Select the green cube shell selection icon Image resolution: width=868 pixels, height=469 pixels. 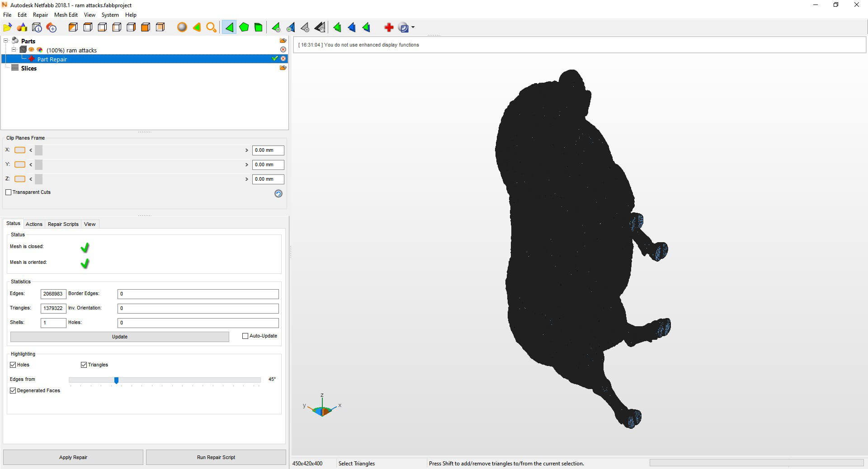coord(258,28)
